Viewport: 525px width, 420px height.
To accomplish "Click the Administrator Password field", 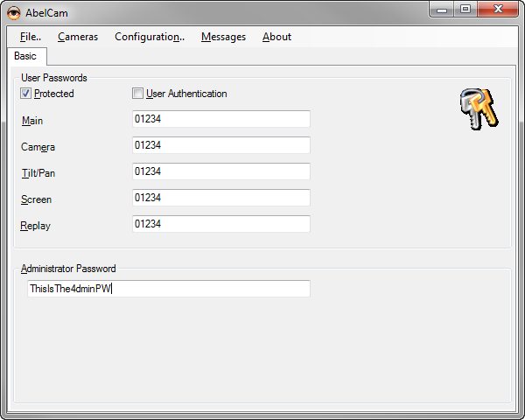I will 168,289.
